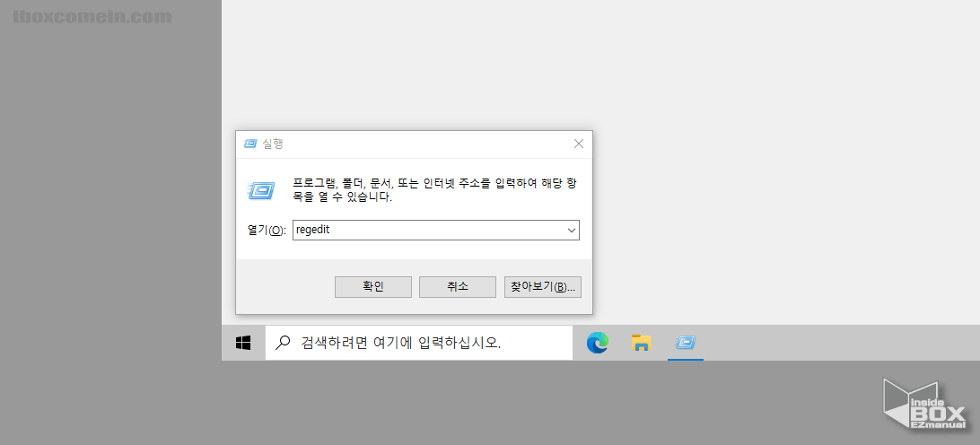Screen dimensions: 980x445
Task: Click the magnifier icon in taskbar search
Action: tap(283, 342)
